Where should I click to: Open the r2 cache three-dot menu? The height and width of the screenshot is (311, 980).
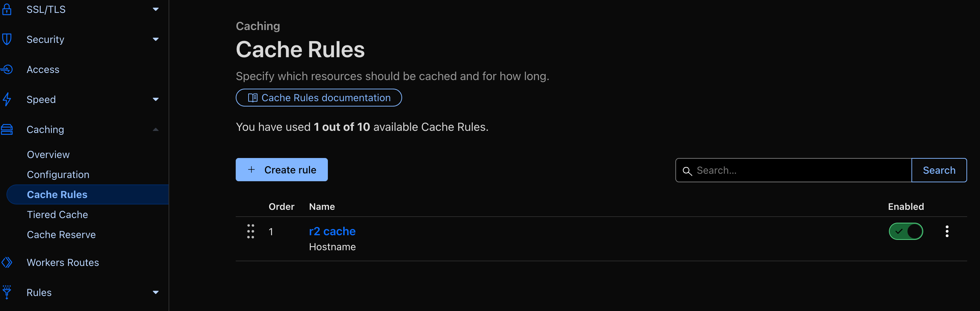947,231
